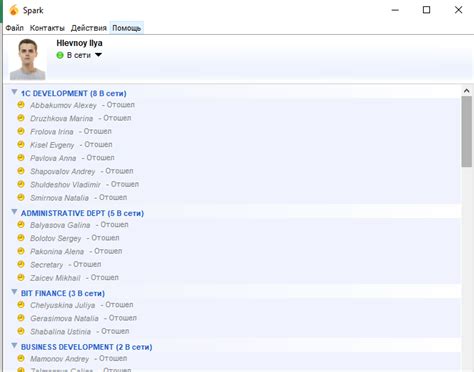
Task: Click away status icon beside Shabalina Ustinia
Action: (21, 331)
